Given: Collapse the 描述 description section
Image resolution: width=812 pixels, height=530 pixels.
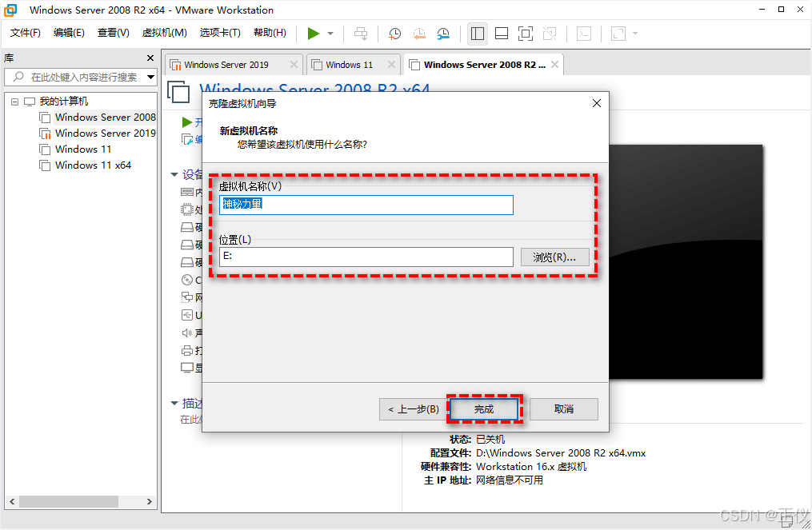Looking at the screenshot, I should (174, 403).
